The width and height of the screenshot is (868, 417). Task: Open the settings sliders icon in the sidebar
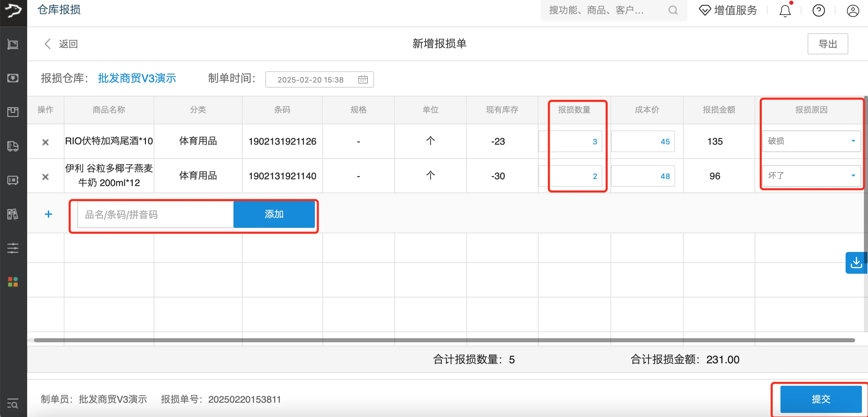click(13, 248)
